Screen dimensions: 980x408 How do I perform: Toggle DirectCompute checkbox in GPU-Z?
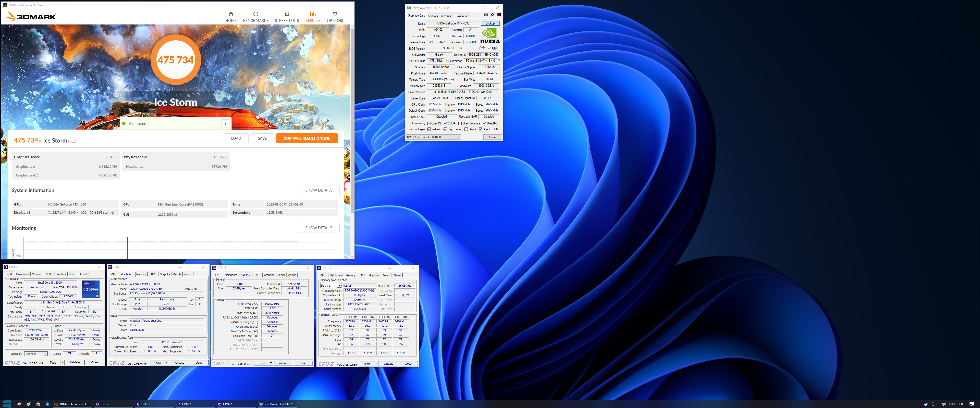tap(460, 123)
